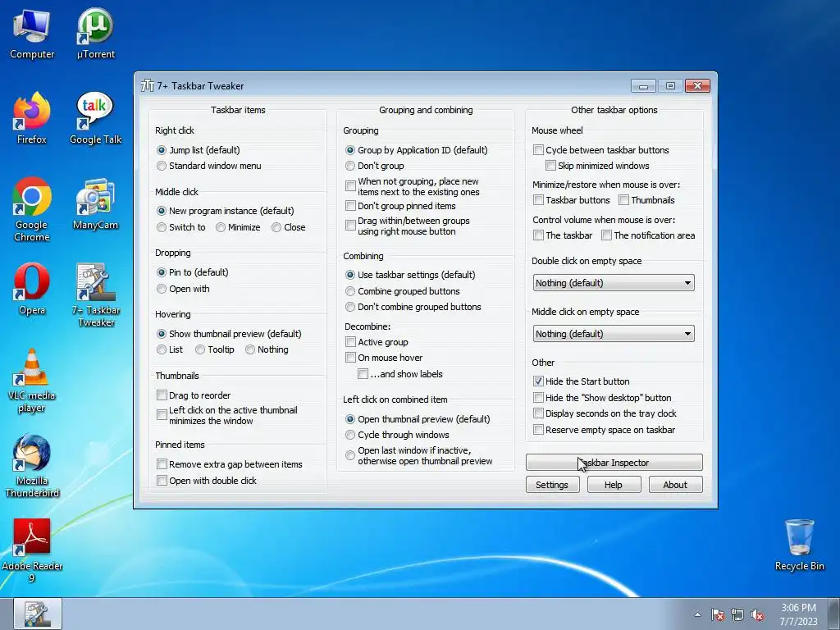Open Double click on empty space dropdown
The height and width of the screenshot is (630, 840).
(614, 283)
